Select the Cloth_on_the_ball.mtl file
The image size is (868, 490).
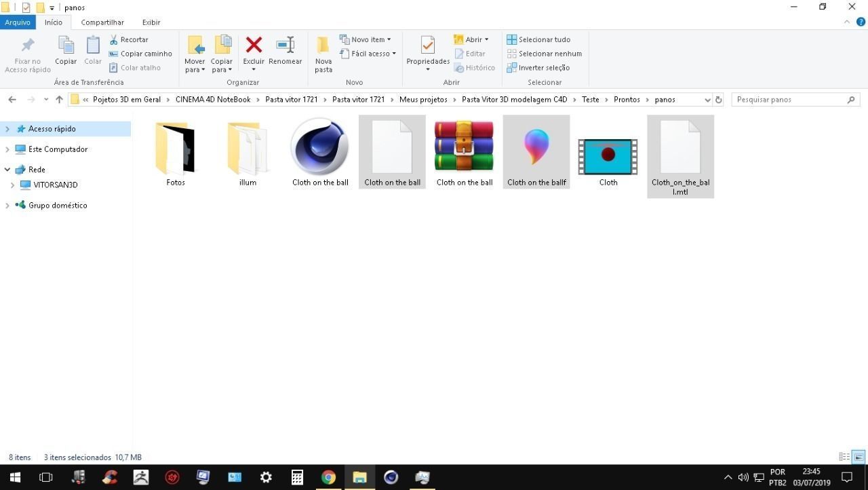(x=681, y=157)
